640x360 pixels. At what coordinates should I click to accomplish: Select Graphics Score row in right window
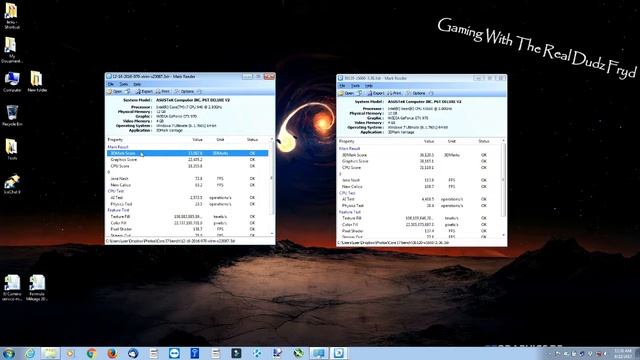[x=419, y=161]
